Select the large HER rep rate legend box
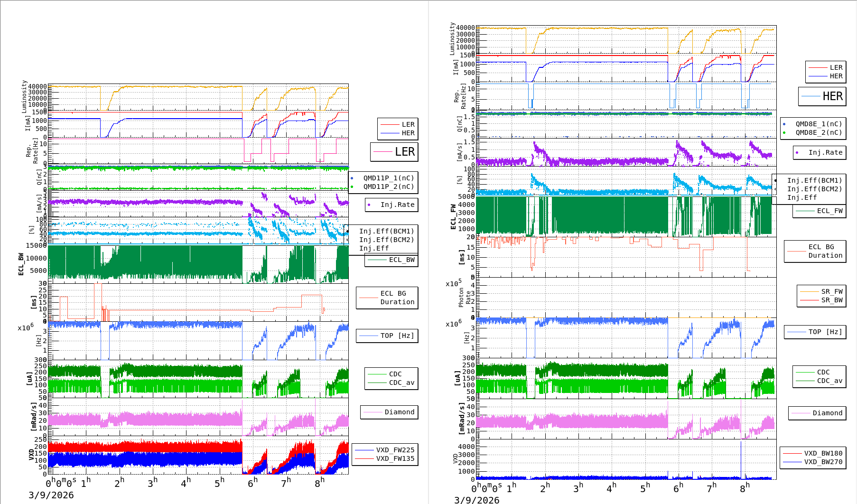 (822, 96)
